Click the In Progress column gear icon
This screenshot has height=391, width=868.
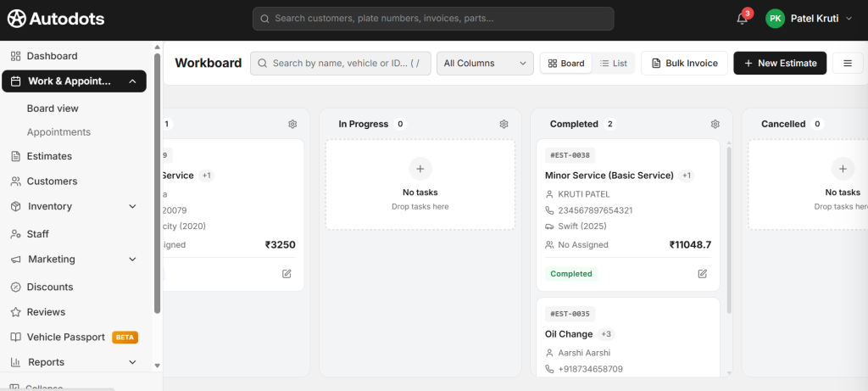504,124
